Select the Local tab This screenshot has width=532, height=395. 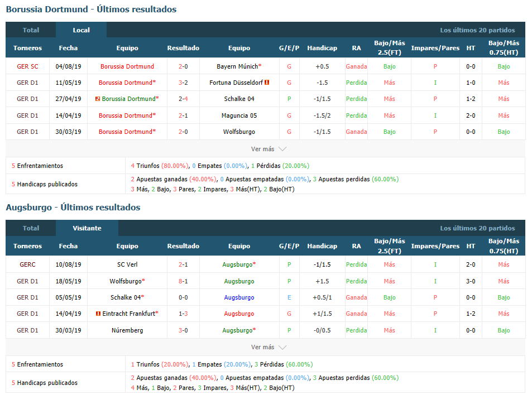pyautogui.click(x=81, y=30)
